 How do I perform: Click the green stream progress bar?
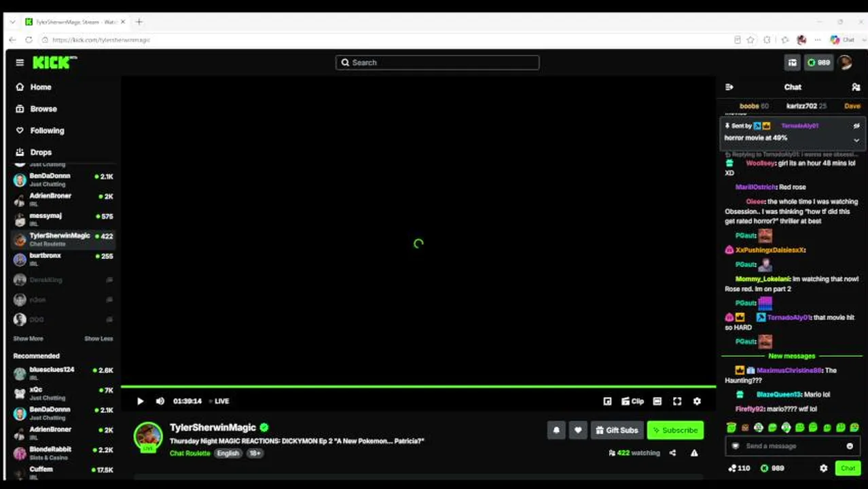point(418,386)
